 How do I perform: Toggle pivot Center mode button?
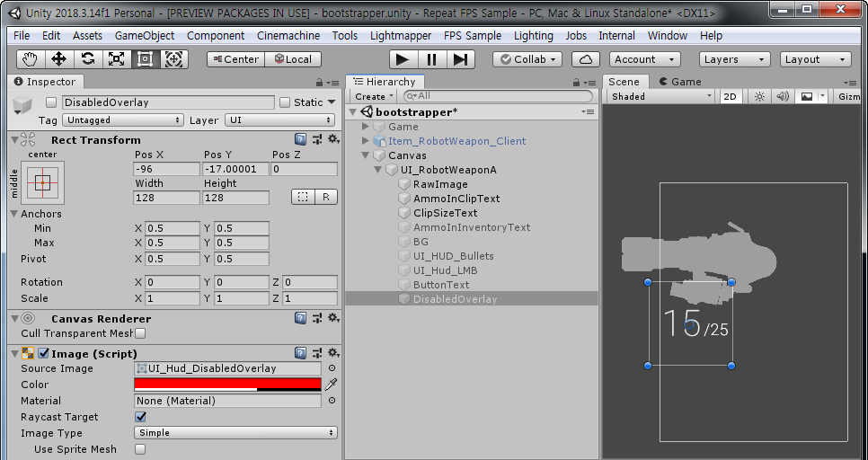[x=235, y=59]
